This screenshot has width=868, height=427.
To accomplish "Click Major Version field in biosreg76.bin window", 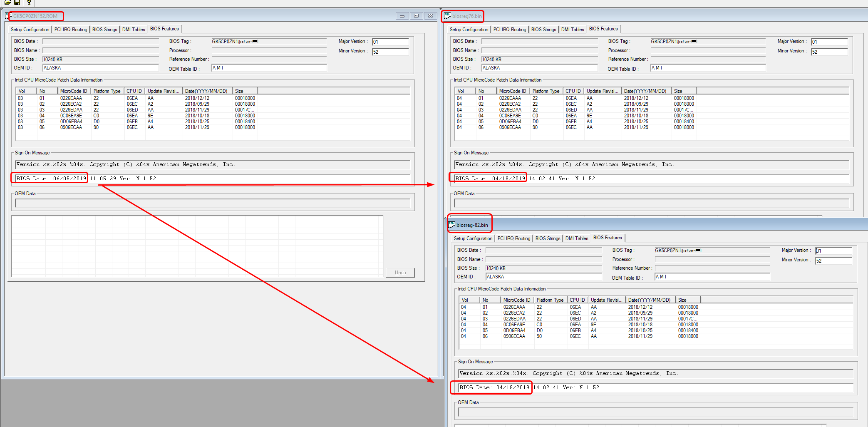I will click(829, 42).
